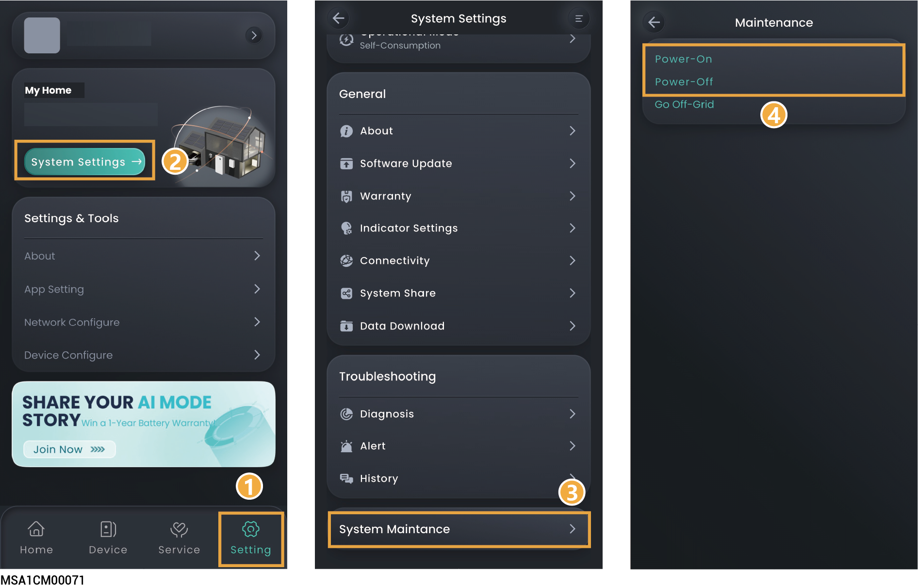This screenshot has height=588, width=918.
Task: Select Go Off-Grid option
Action: (x=684, y=104)
